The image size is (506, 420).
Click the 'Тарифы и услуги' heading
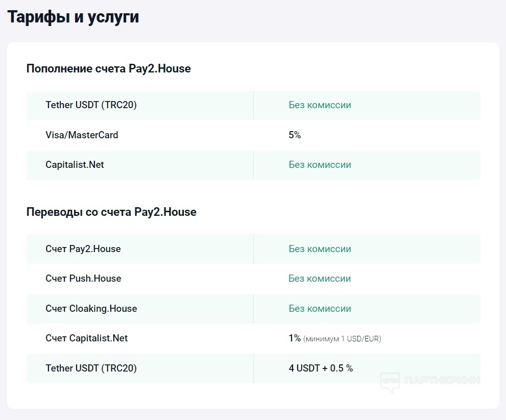(x=73, y=17)
